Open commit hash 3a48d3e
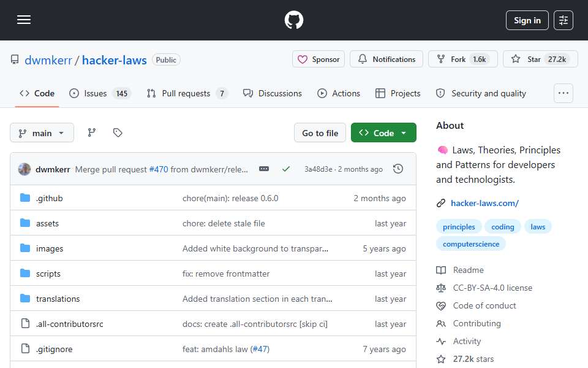 tap(318, 169)
